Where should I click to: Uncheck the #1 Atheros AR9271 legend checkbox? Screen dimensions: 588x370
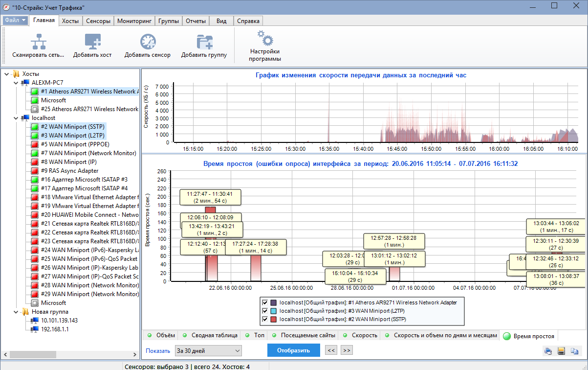pyautogui.click(x=265, y=302)
